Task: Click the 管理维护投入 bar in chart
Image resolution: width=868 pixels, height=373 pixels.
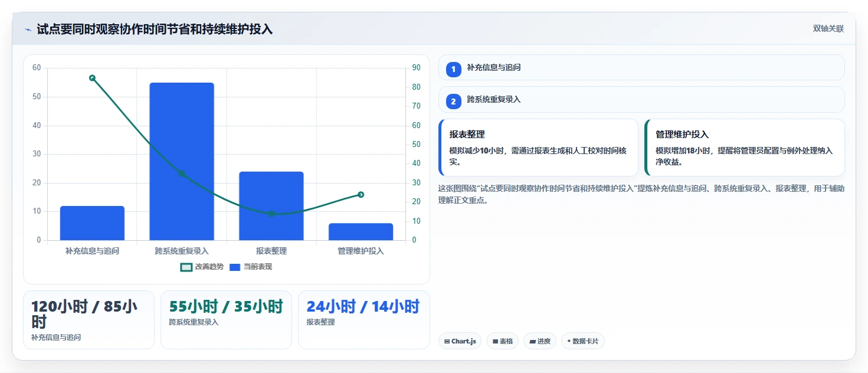Action: (x=361, y=232)
